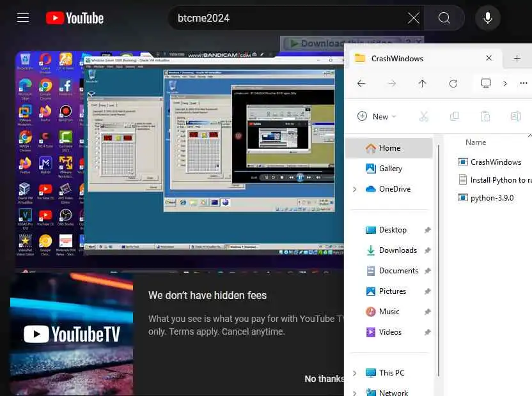Click the pin icon beside Downloads

(x=428, y=250)
